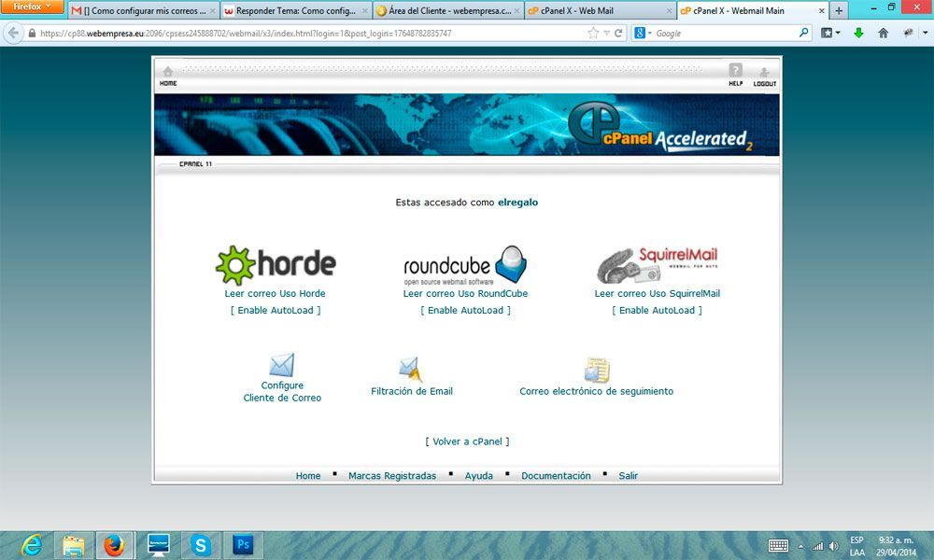
Task: Click the ESP LAA language indicator in tray
Action: tap(856, 546)
